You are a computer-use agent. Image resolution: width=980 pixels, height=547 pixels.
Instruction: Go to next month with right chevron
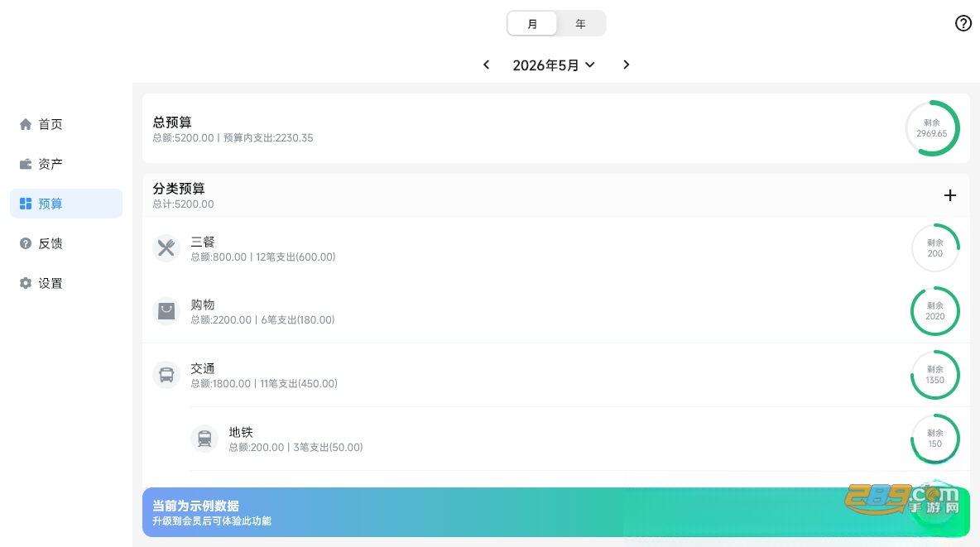pyautogui.click(x=627, y=65)
